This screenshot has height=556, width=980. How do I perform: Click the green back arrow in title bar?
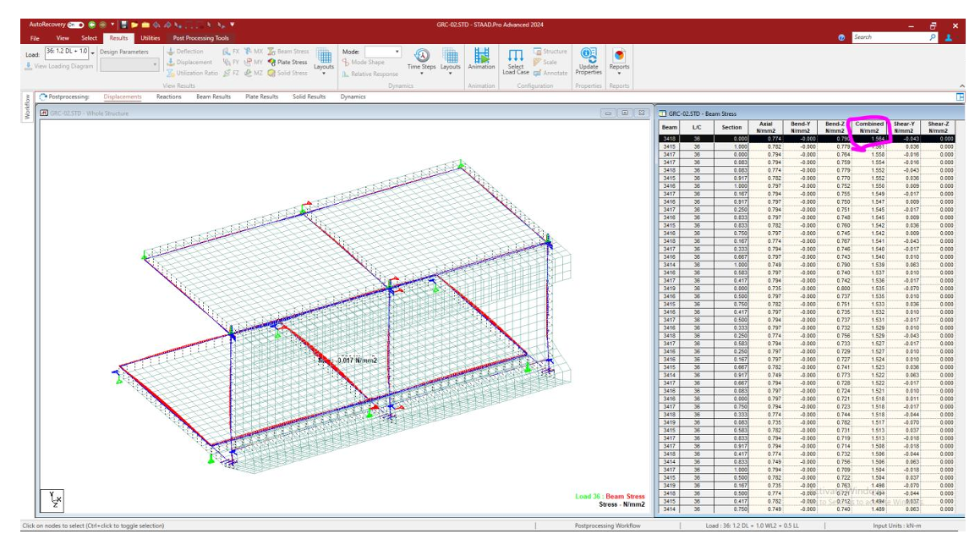pos(92,25)
